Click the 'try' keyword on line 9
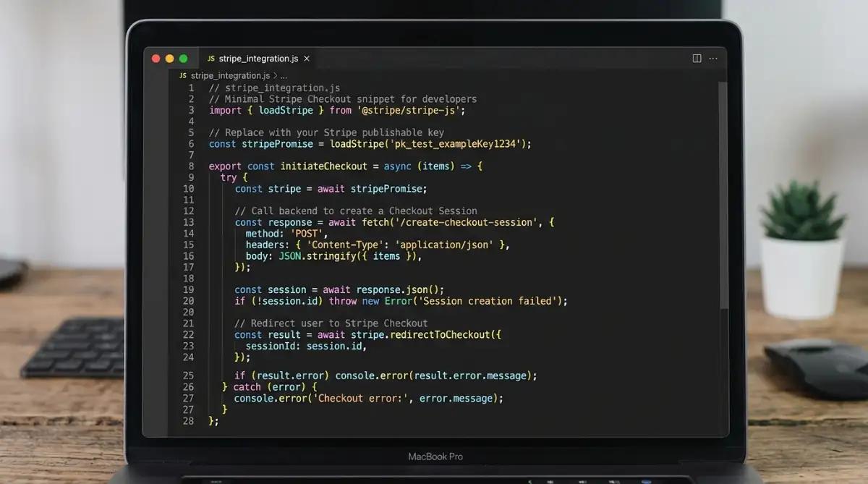Screen dimensions: 868x484 click(229, 177)
